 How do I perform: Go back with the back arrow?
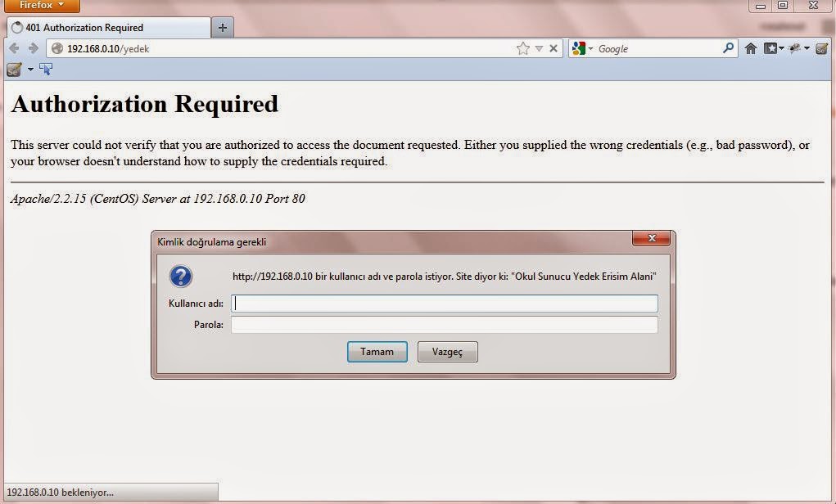(x=15, y=48)
